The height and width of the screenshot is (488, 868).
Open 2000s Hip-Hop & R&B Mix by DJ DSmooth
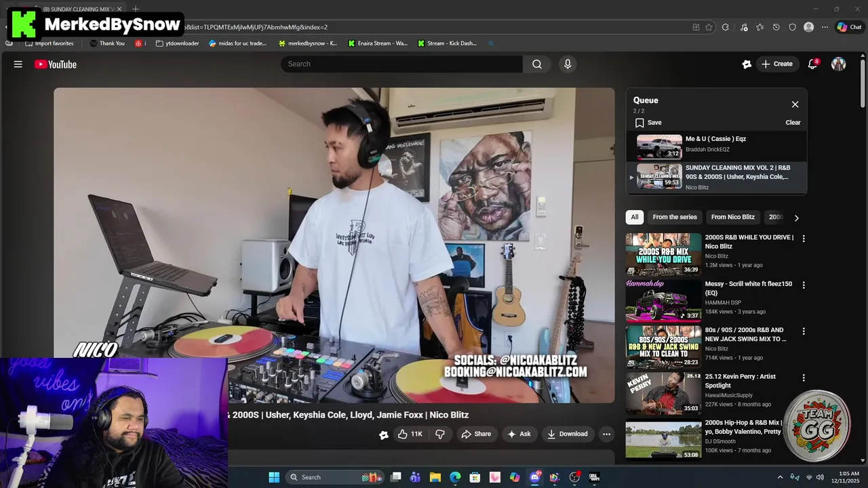click(x=743, y=427)
